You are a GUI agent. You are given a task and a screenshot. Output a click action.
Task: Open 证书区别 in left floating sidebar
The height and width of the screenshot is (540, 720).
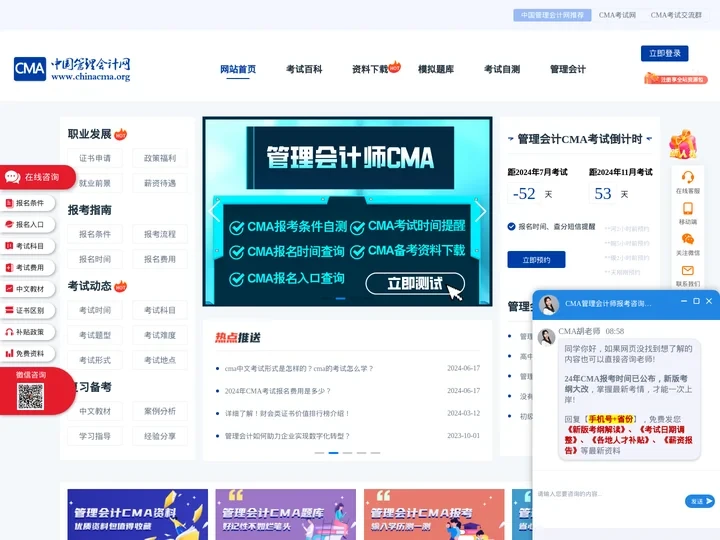point(27,310)
